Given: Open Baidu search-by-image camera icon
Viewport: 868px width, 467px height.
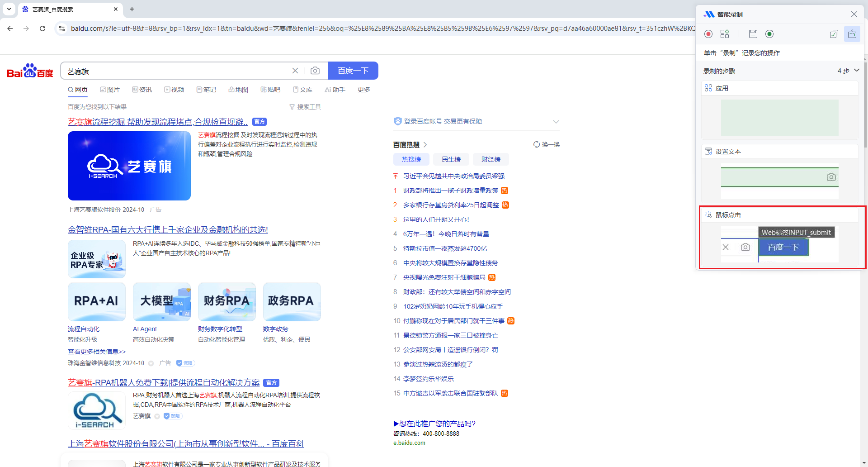Looking at the screenshot, I should 315,71.
